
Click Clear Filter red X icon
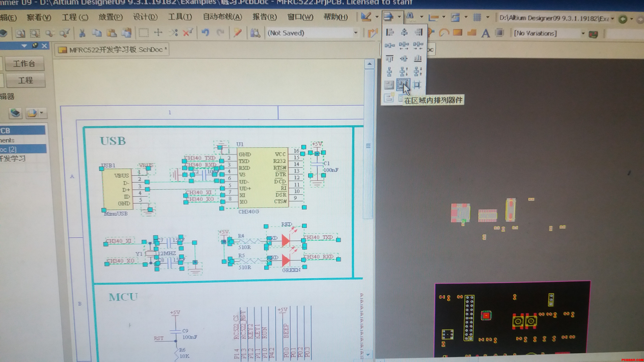(188, 33)
